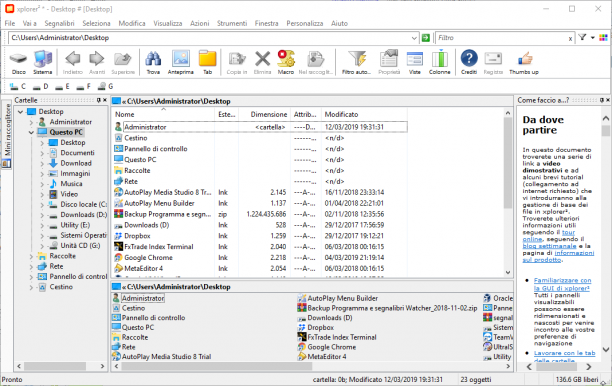This screenshot has height=386, width=612.
Task: Select drive F in the drive bar
Action: (84, 86)
